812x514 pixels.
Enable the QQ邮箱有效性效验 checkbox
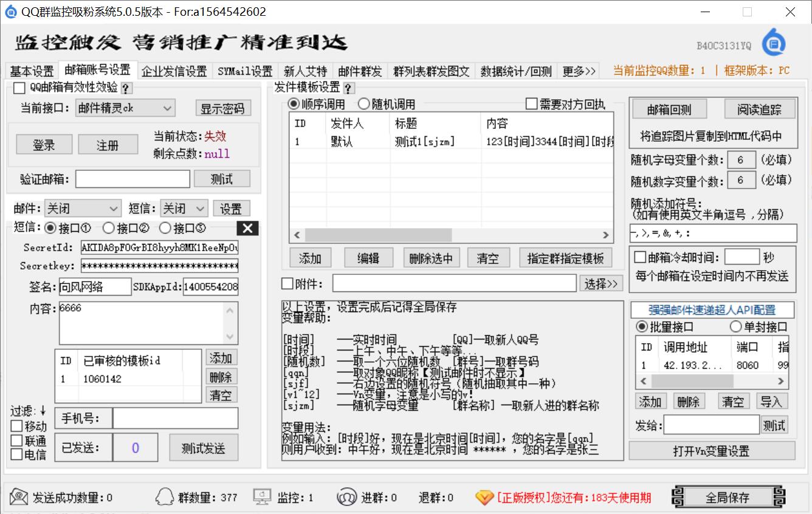(x=19, y=89)
